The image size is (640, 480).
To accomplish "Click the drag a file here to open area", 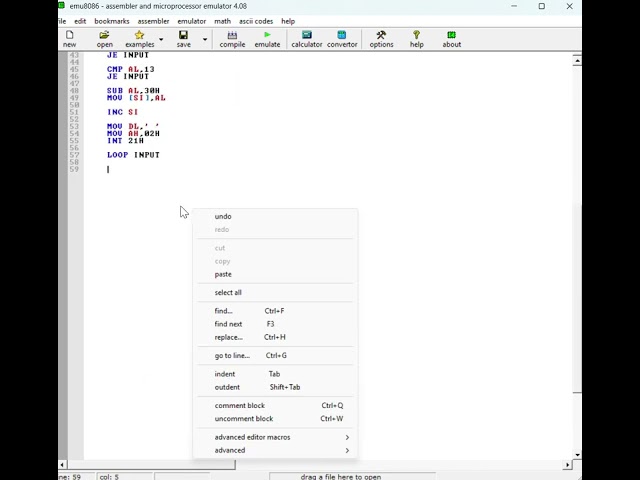I will coord(352,477).
